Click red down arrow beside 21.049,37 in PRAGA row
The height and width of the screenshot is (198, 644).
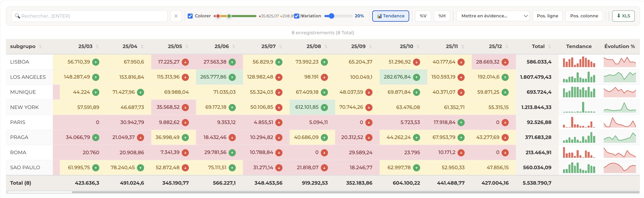coord(141,137)
